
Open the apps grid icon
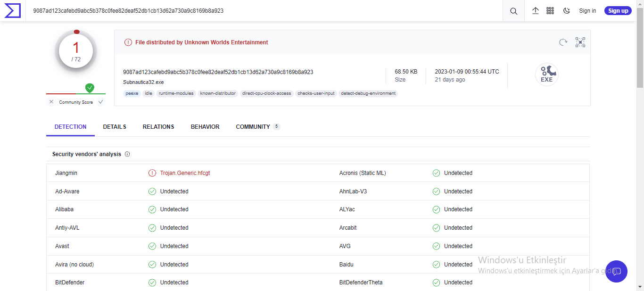tap(550, 11)
